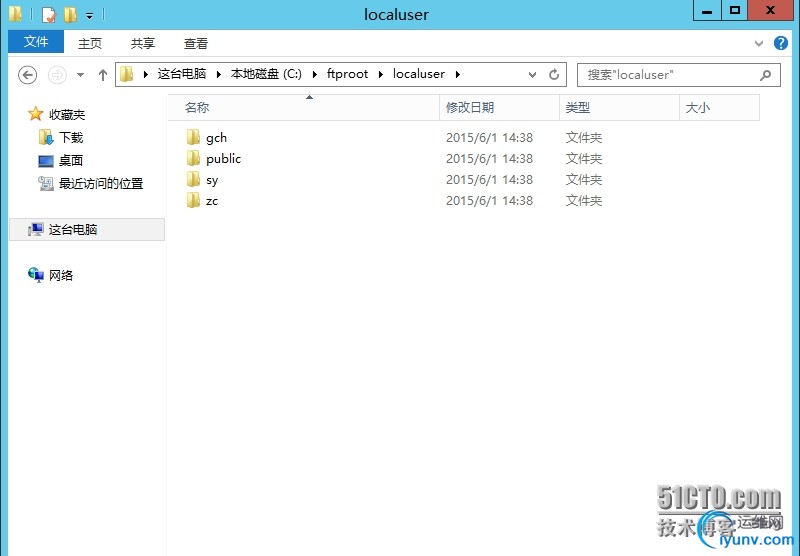
Task: Sort by the 大小 column header
Action: (719, 108)
